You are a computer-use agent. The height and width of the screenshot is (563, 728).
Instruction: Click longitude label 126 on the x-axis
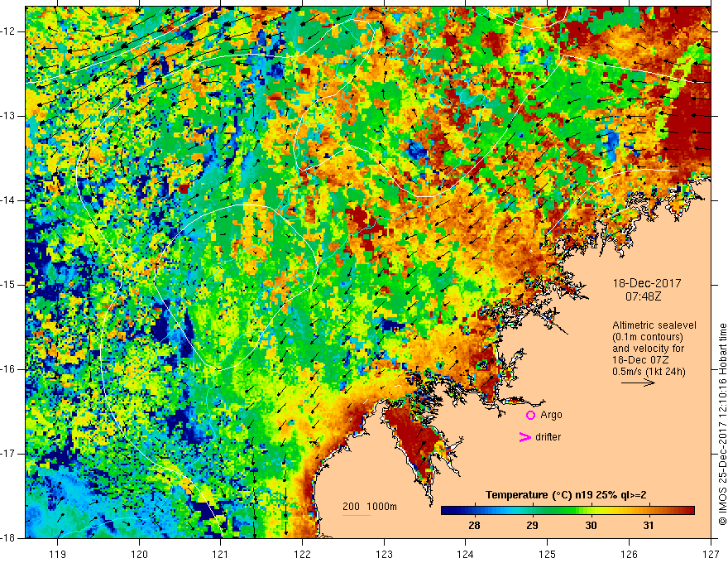[x=629, y=554]
